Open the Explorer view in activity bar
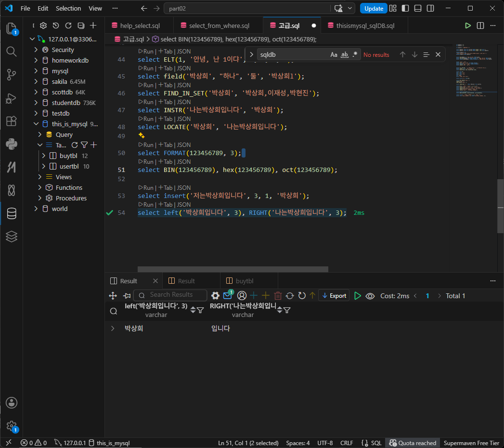This screenshot has height=448, width=504. pos(12,28)
